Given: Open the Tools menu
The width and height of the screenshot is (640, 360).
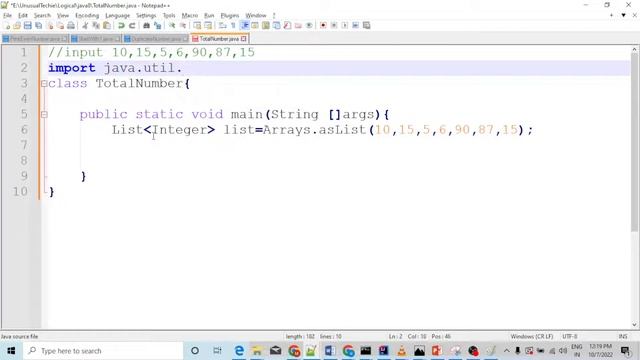Looking at the screenshot, I should point(169,16).
